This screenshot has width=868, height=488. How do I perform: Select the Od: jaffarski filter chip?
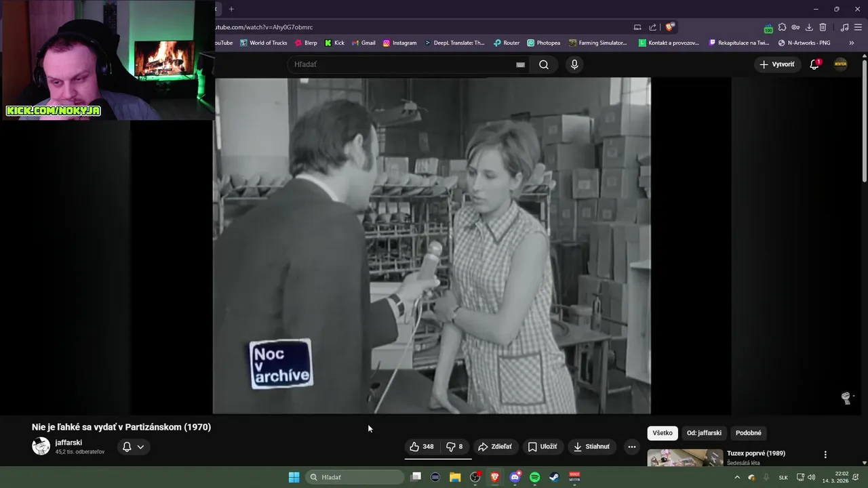click(x=704, y=433)
